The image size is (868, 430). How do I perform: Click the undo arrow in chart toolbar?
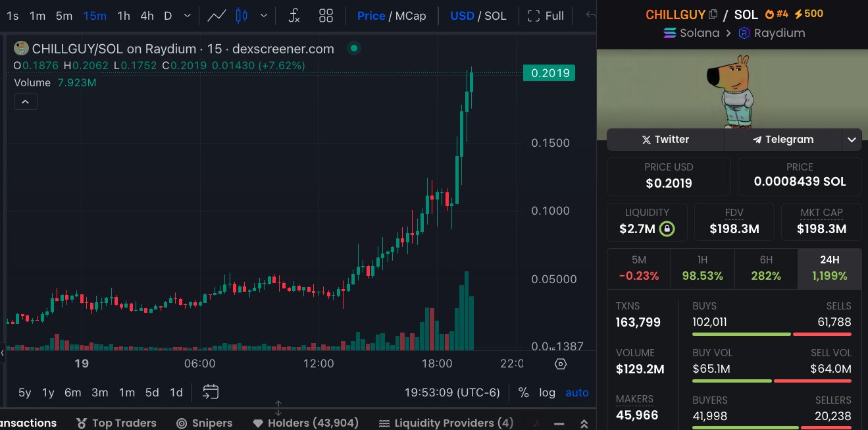590,16
